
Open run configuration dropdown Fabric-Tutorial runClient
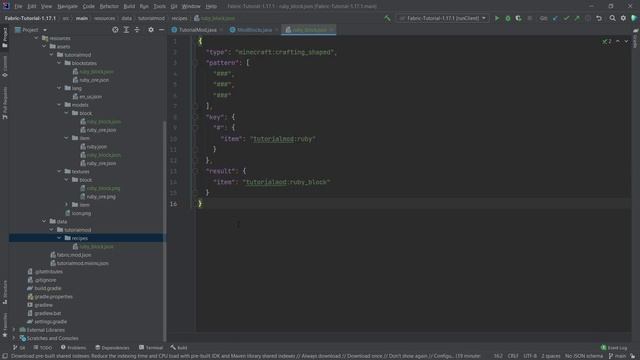click(442, 18)
